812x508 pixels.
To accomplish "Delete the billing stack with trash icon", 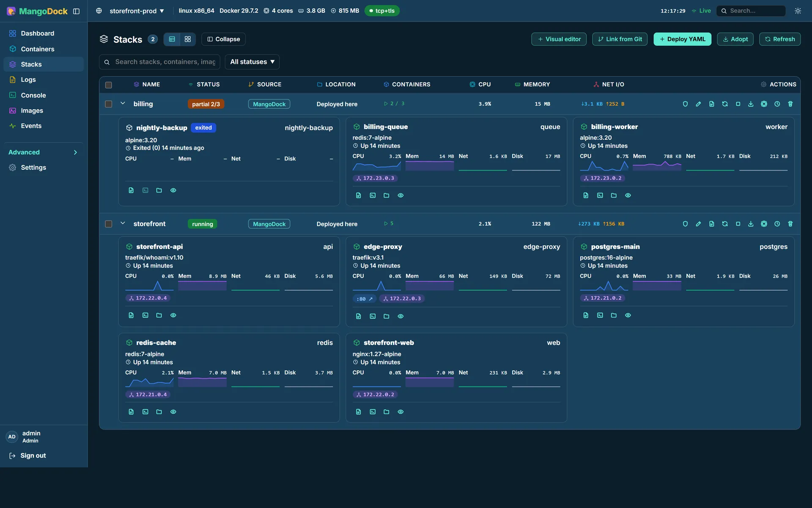I will click(x=790, y=104).
